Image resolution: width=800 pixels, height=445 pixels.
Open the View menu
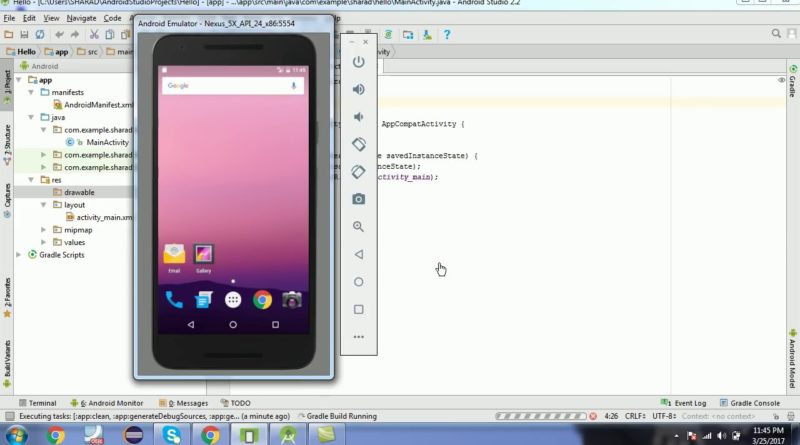tap(51, 18)
